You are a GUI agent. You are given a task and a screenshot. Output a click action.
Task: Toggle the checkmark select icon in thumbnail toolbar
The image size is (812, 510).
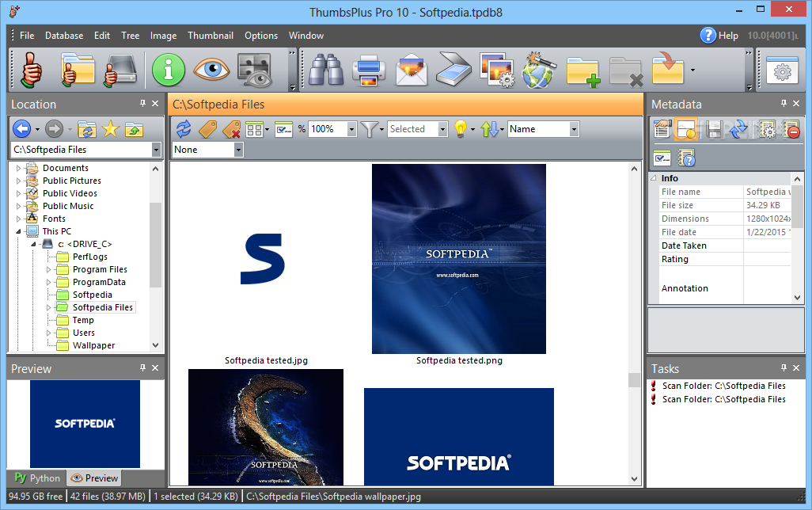(x=284, y=129)
